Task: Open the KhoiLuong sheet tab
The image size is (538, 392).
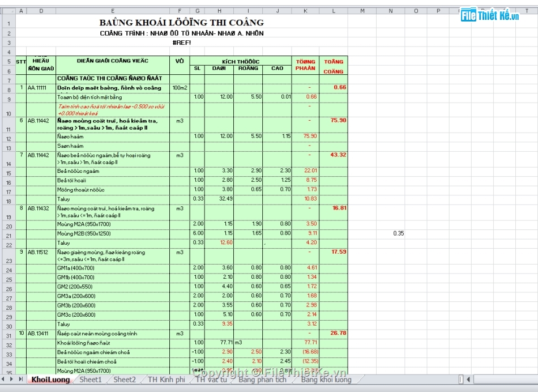Action: 50,380
